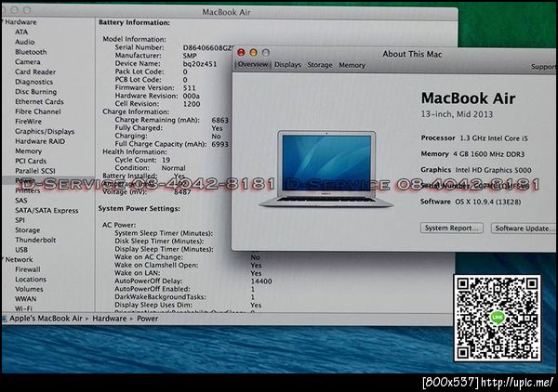558x392 pixels.
Task: Select Card Reader in the sidebar
Action: [35, 72]
